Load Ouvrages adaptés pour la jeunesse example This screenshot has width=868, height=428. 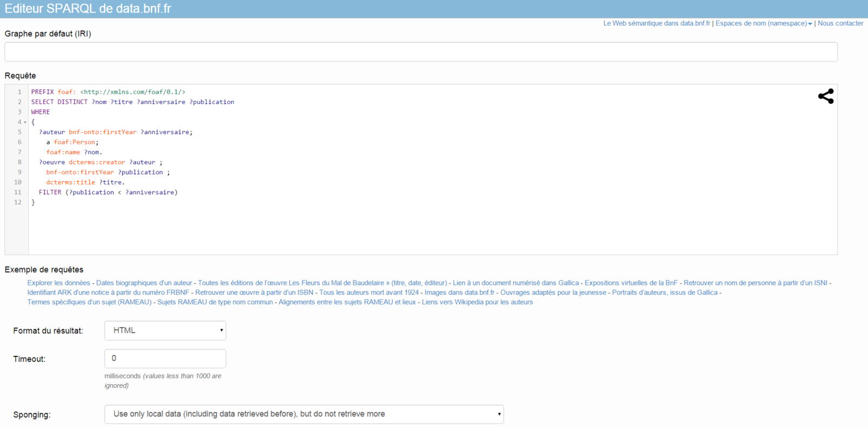[553, 292]
